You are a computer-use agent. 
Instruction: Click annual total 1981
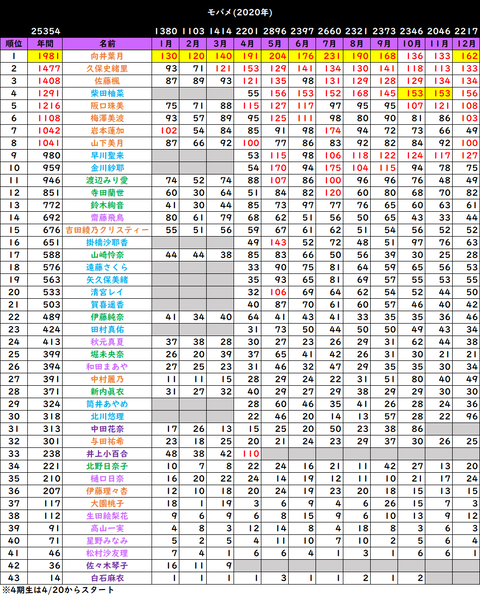[49, 56]
